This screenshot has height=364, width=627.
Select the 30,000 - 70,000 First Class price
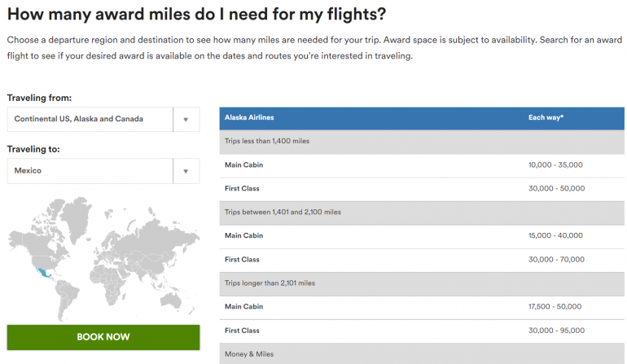(555, 260)
